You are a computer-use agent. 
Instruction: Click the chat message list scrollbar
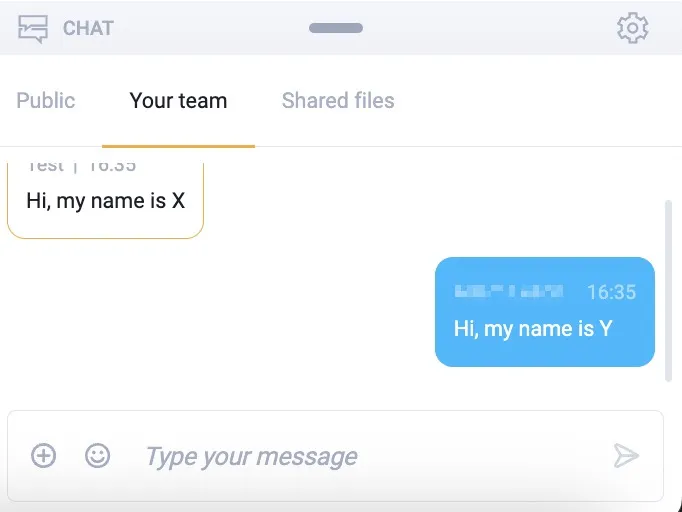pos(669,291)
